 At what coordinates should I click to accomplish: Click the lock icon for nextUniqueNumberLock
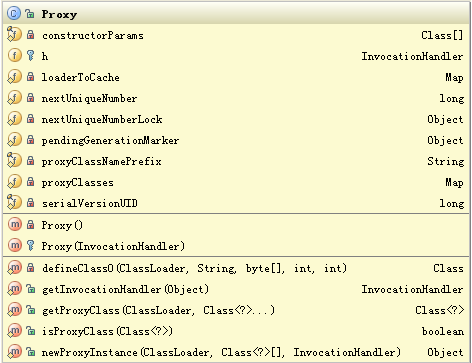click(x=30, y=119)
